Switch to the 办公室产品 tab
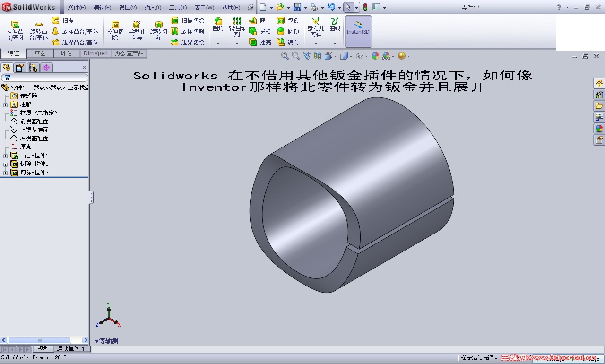Viewport: 605px width, 364px height. click(129, 53)
